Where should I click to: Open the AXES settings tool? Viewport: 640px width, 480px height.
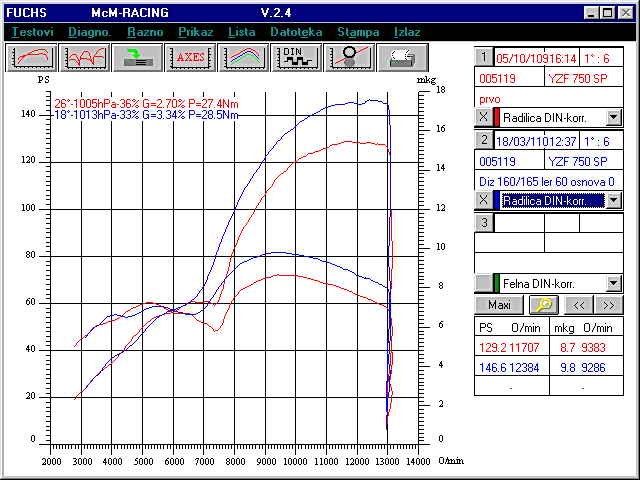click(x=190, y=56)
